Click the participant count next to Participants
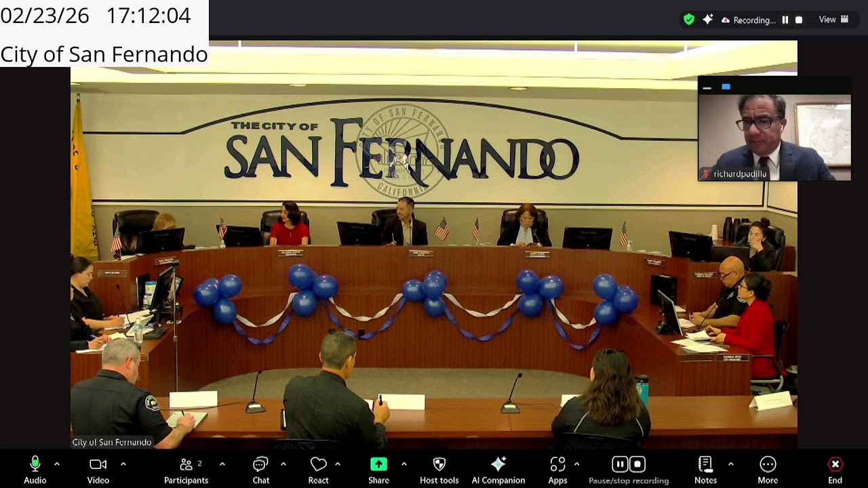The height and width of the screenshot is (488, 868). click(199, 464)
